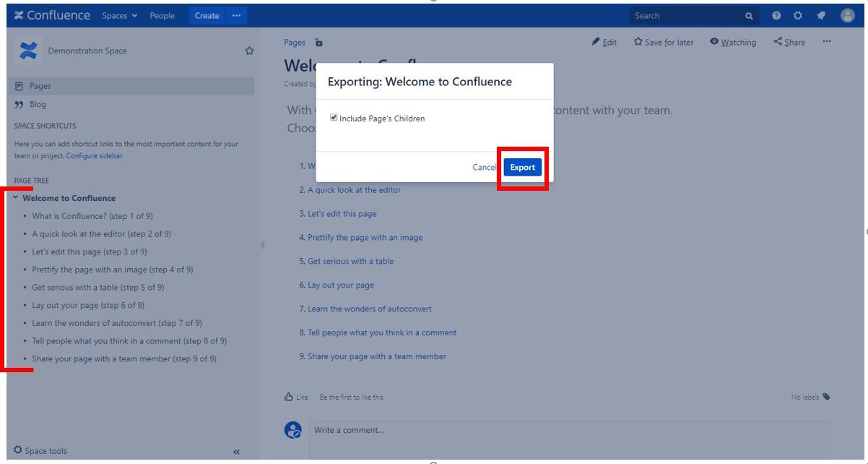Open A quick look at the editor (step 2 of 9)
Image resolution: width=868 pixels, height=464 pixels.
click(x=102, y=234)
